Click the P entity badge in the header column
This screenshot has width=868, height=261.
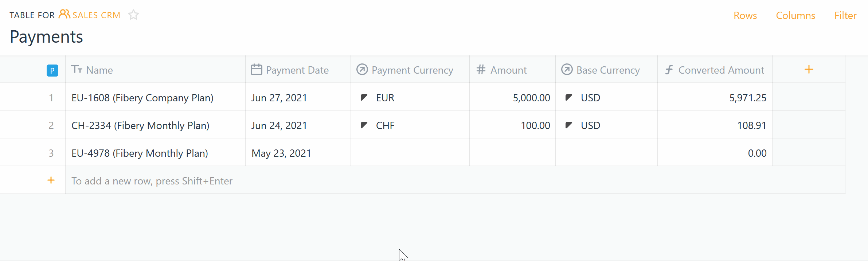[52, 70]
